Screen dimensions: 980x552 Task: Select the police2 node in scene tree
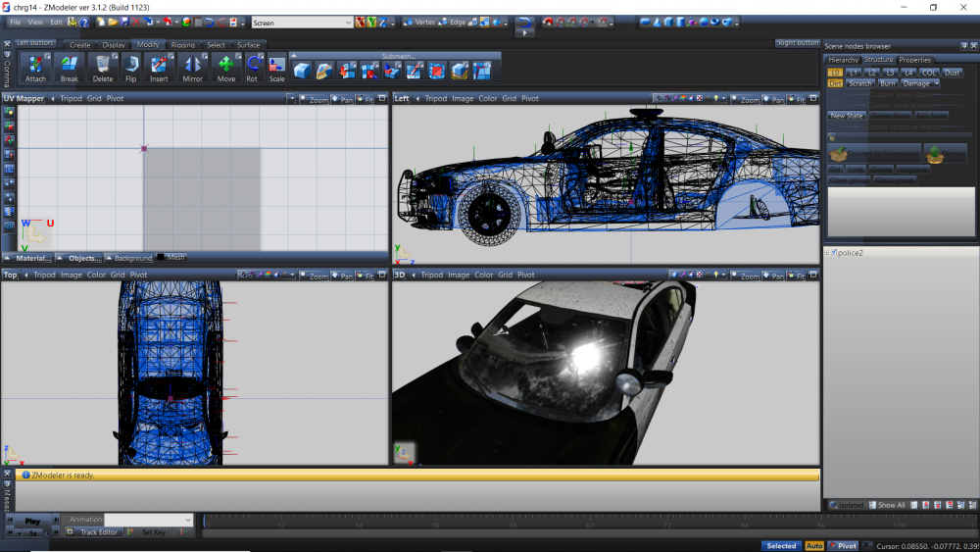(x=849, y=253)
